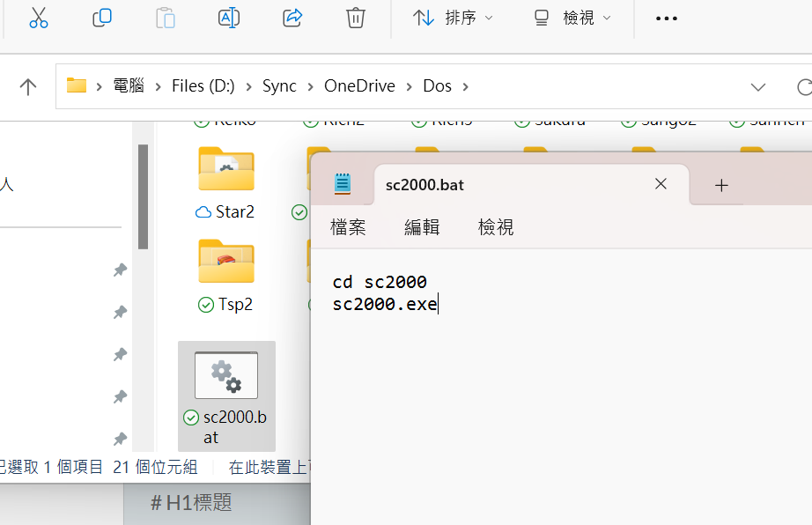Select the Star2 folder
Viewport: 812px width, 525px height.
click(226, 184)
